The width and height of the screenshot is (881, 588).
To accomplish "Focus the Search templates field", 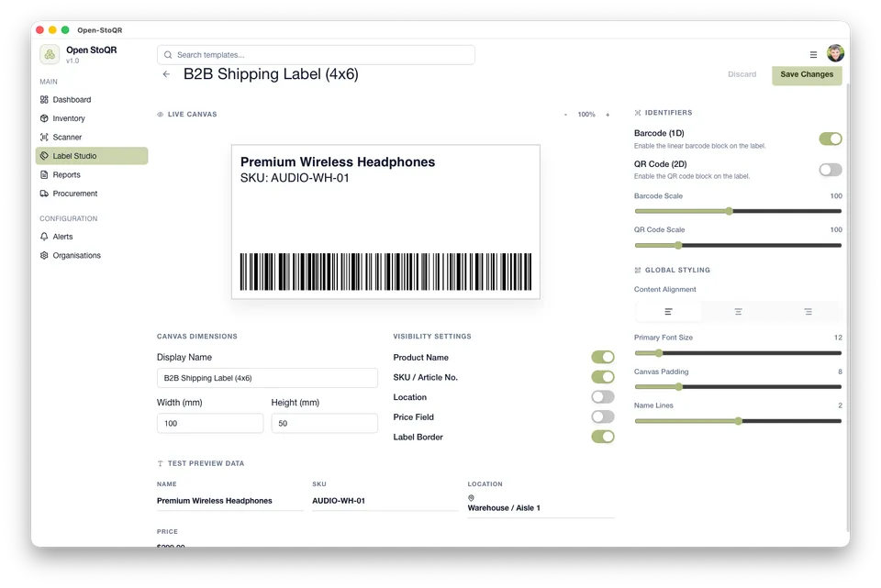I will point(316,55).
